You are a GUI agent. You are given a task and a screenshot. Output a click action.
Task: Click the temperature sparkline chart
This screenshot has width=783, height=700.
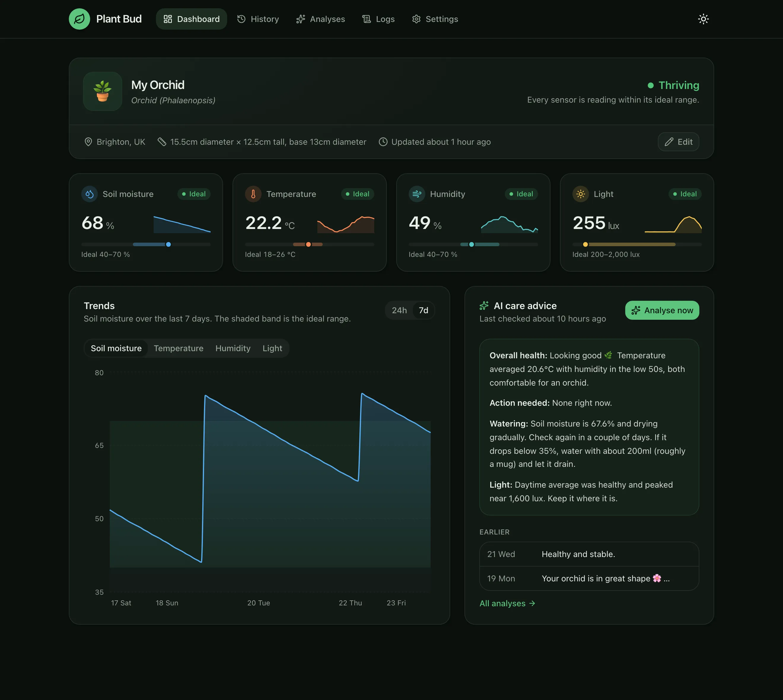pyautogui.click(x=346, y=225)
